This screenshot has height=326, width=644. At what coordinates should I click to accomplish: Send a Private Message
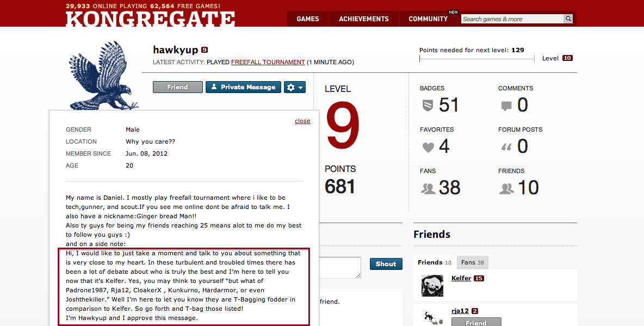[x=243, y=87]
